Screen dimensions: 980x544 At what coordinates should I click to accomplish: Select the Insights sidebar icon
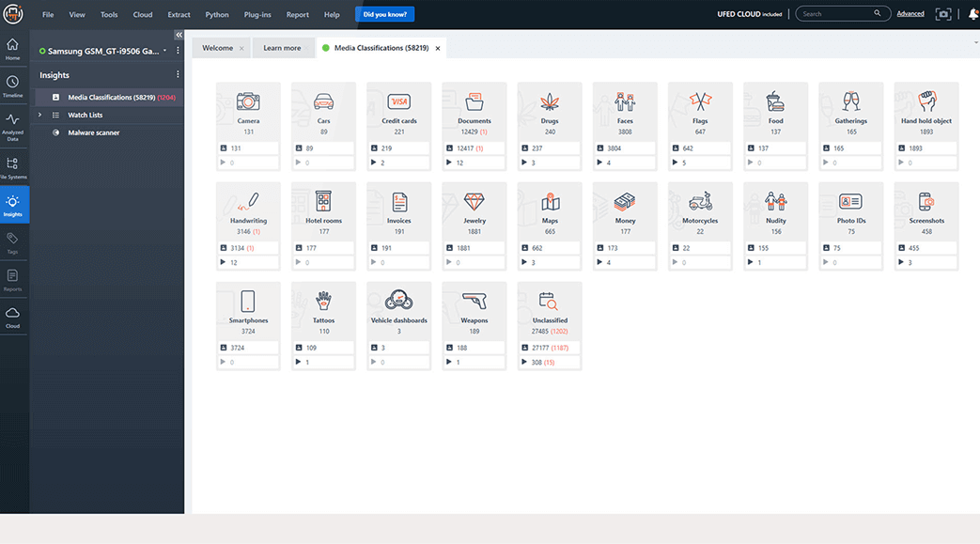12,205
